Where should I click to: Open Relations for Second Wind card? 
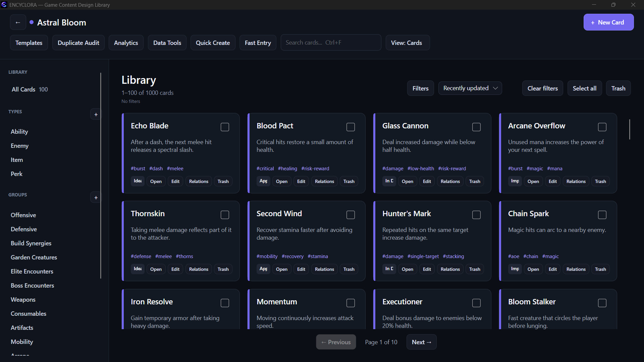(x=324, y=269)
